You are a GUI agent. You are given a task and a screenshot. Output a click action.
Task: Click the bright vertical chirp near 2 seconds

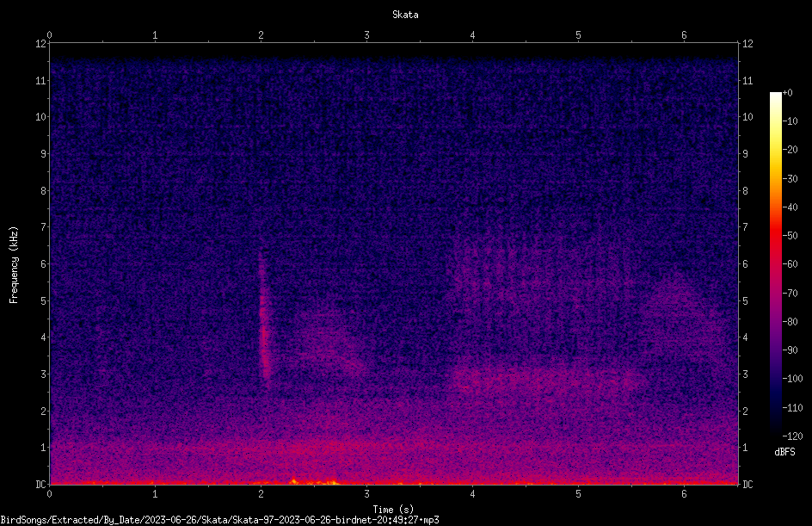264,319
